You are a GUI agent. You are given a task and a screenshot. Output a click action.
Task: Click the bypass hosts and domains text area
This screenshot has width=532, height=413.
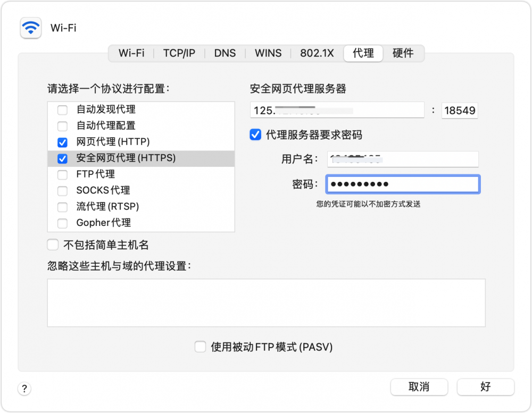(267, 303)
